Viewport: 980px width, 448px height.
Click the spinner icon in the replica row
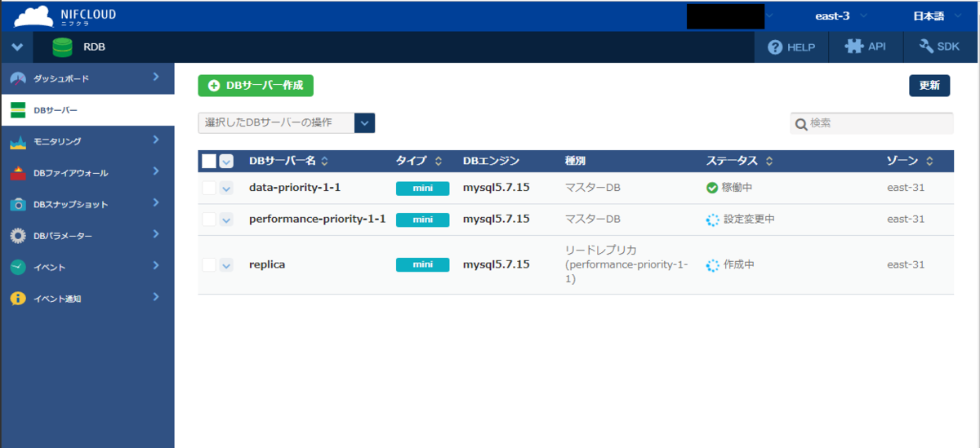(712, 265)
